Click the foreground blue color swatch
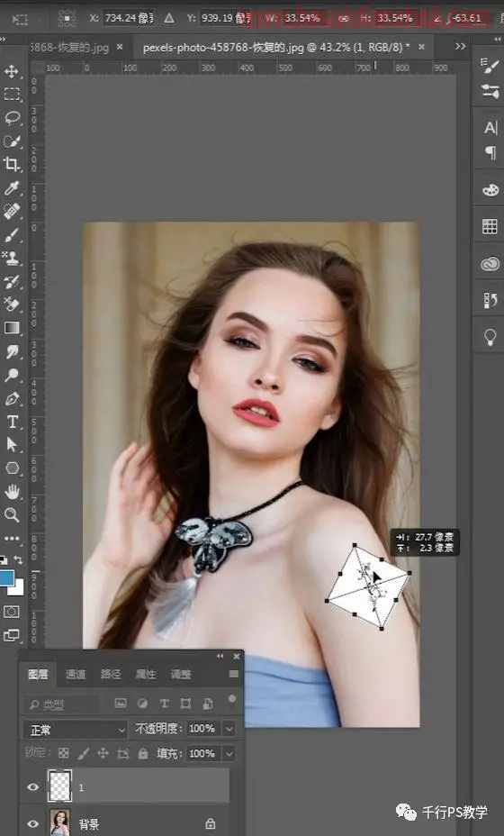This screenshot has height=836, width=504. click(7, 578)
